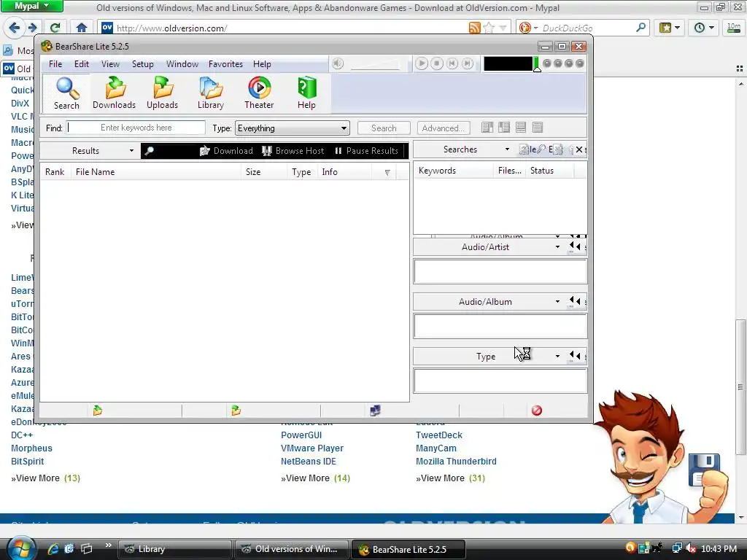This screenshot has width=747, height=560.
Task: Select the first layout icon after Advanced
Action: pos(487,128)
